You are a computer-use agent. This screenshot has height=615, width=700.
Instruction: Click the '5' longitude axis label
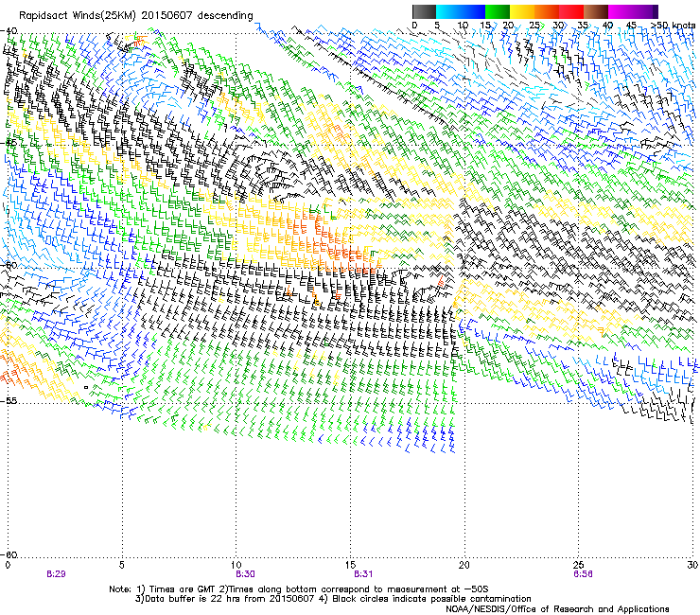pos(122,565)
